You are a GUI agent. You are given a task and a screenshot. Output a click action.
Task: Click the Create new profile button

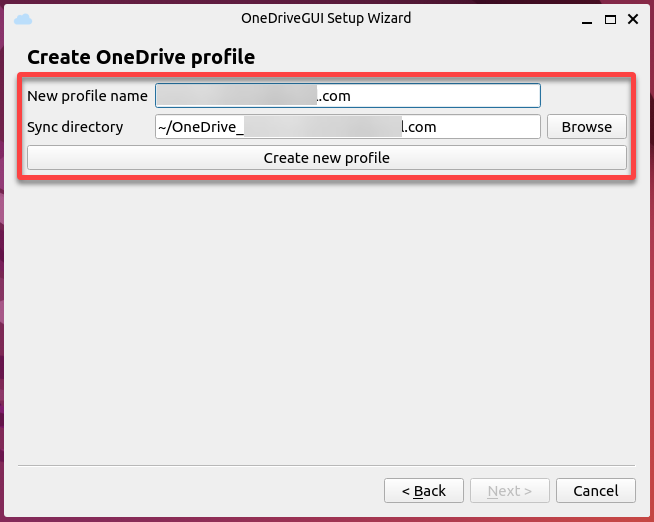(x=327, y=158)
